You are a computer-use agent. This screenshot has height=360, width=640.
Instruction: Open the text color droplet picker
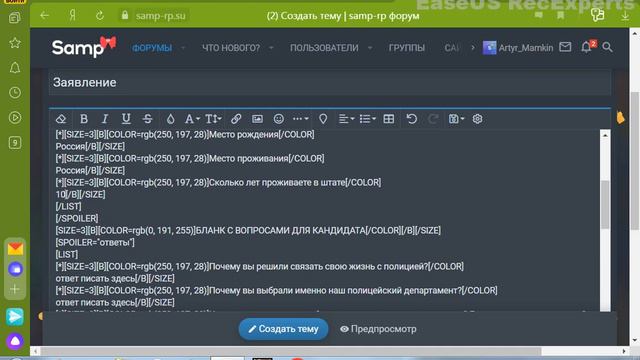[x=170, y=119]
